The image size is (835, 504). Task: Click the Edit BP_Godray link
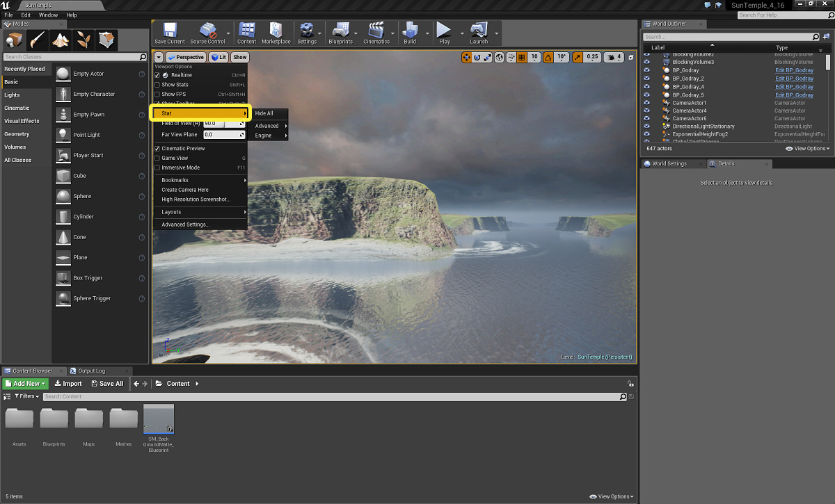(794, 70)
